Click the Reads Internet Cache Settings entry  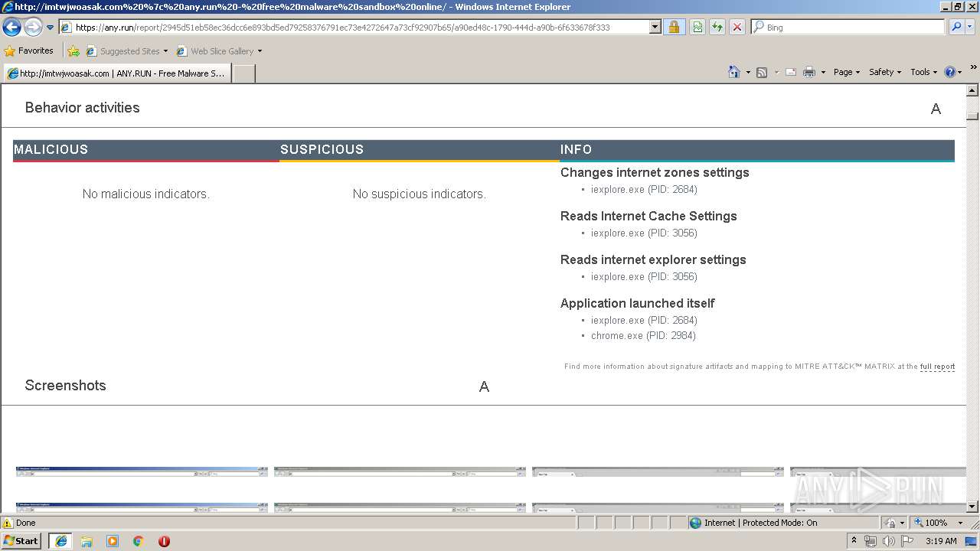648,216
